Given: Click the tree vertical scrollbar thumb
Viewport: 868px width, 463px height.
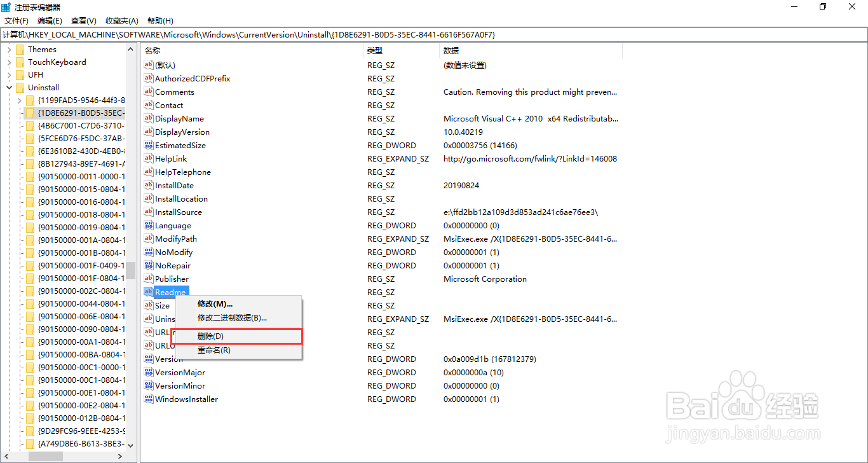Looking at the screenshot, I should coord(130,270).
